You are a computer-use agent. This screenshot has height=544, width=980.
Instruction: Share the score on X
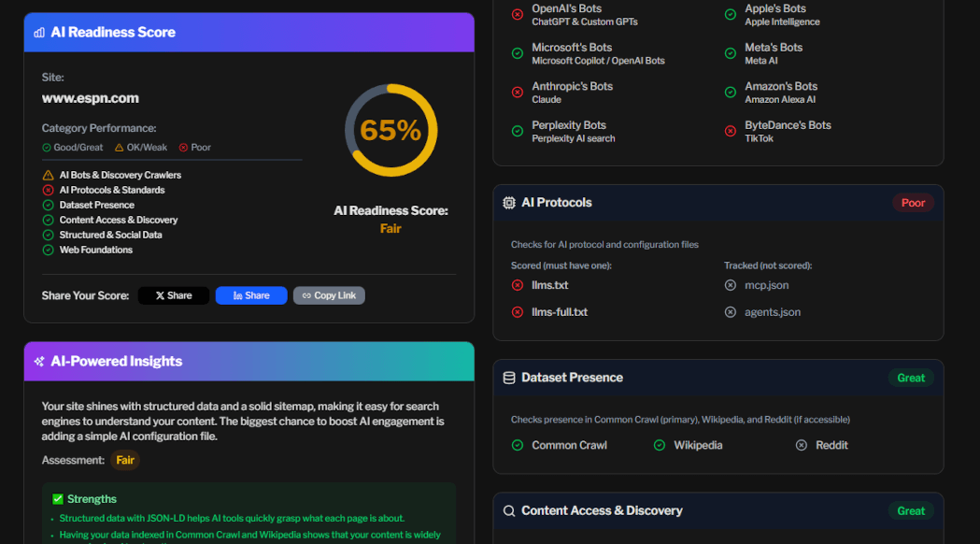(x=174, y=295)
